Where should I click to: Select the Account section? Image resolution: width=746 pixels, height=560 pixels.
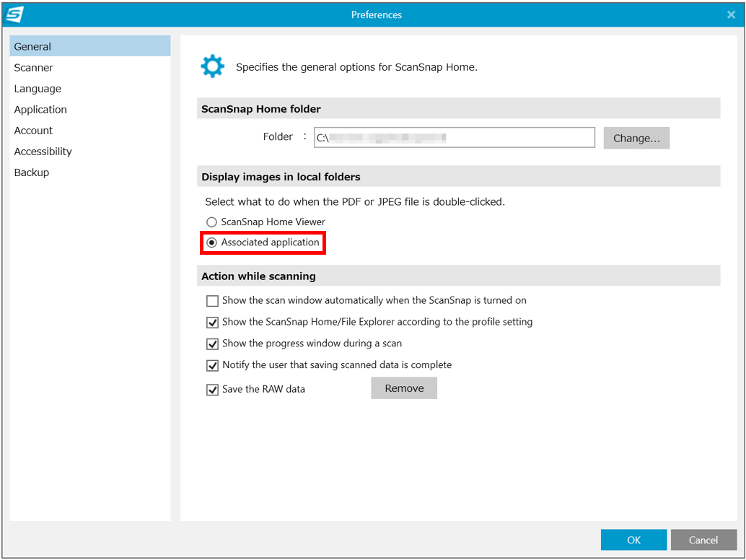pyautogui.click(x=33, y=131)
